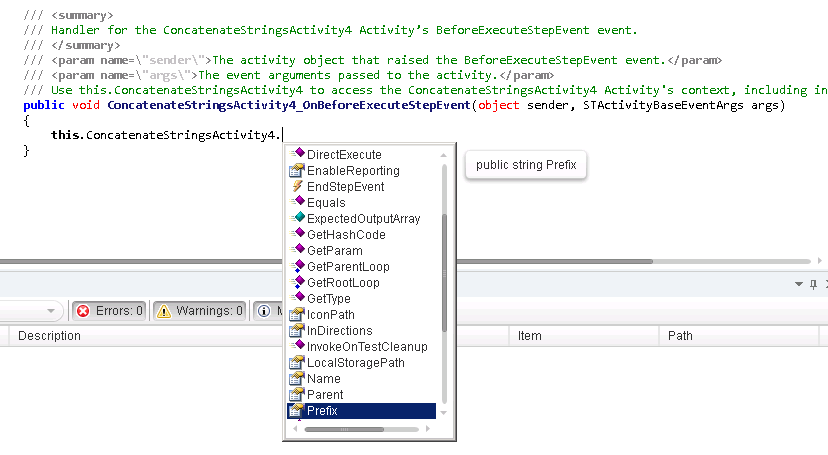Click the GetParentLoop method icon

pos(296,267)
